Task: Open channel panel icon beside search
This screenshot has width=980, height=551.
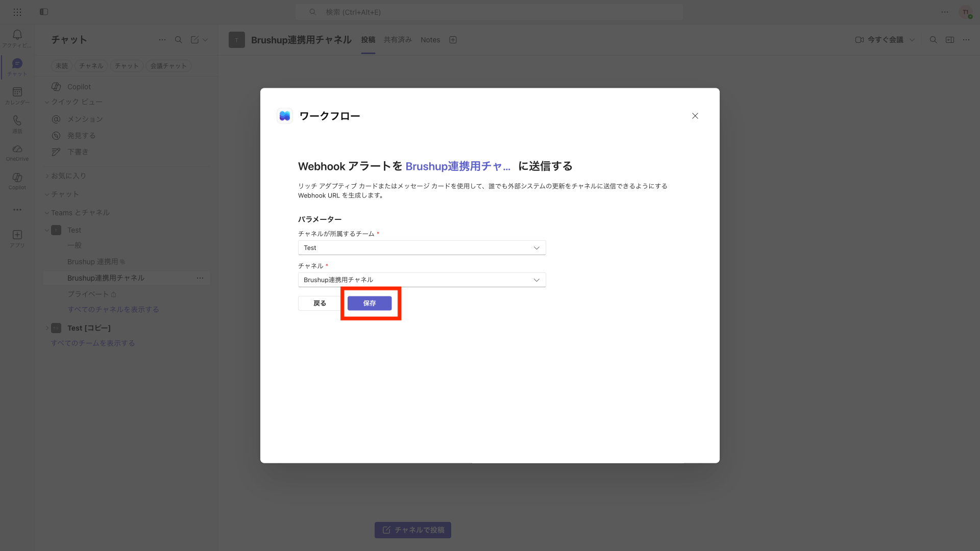Action: click(950, 40)
